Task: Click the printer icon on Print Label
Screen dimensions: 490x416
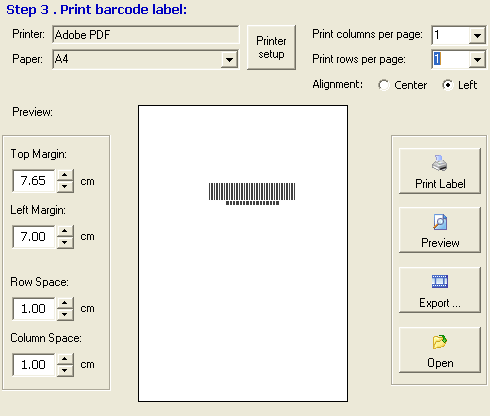Action: [439, 163]
